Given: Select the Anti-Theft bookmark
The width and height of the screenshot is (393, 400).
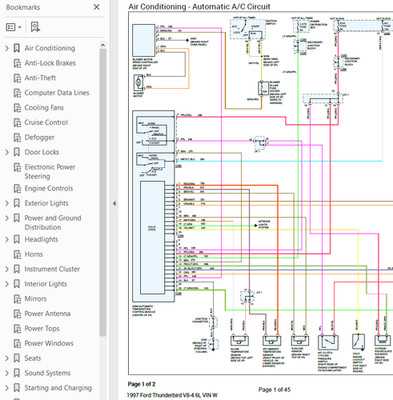Looking at the screenshot, I should (x=40, y=78).
